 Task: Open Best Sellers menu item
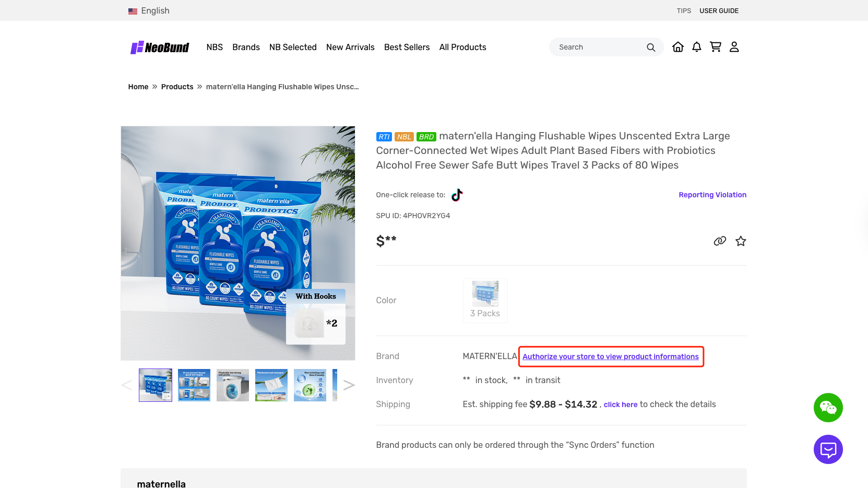(x=407, y=47)
